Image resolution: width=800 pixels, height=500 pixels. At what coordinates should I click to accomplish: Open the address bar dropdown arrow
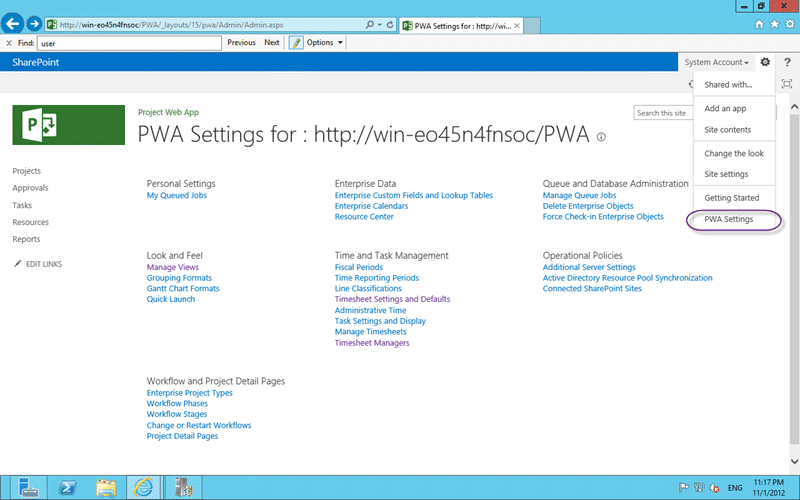point(380,24)
